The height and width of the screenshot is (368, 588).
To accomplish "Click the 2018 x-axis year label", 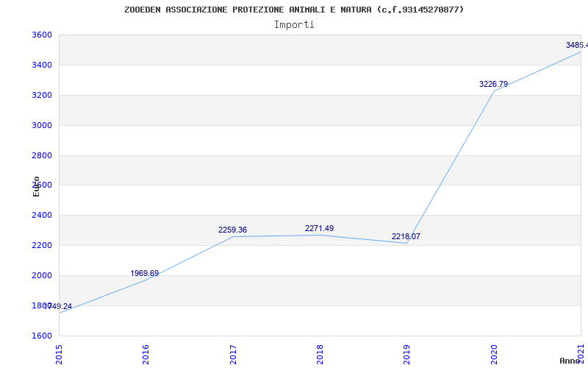I will pos(320,355).
